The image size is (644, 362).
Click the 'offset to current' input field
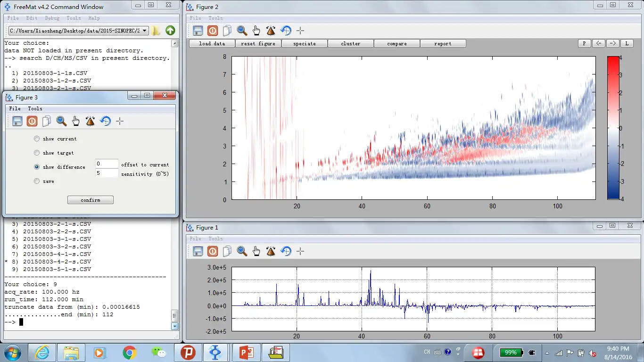click(x=107, y=164)
